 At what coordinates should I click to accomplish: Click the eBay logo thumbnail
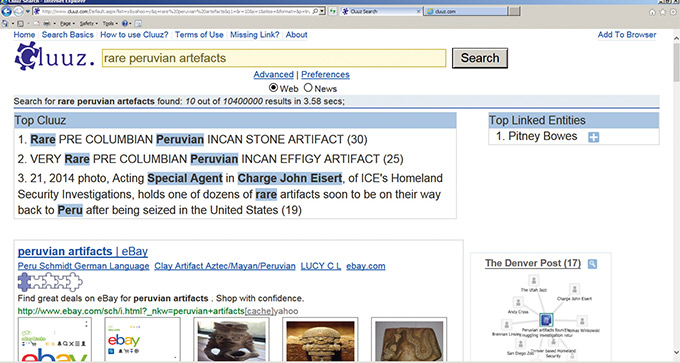point(142,339)
